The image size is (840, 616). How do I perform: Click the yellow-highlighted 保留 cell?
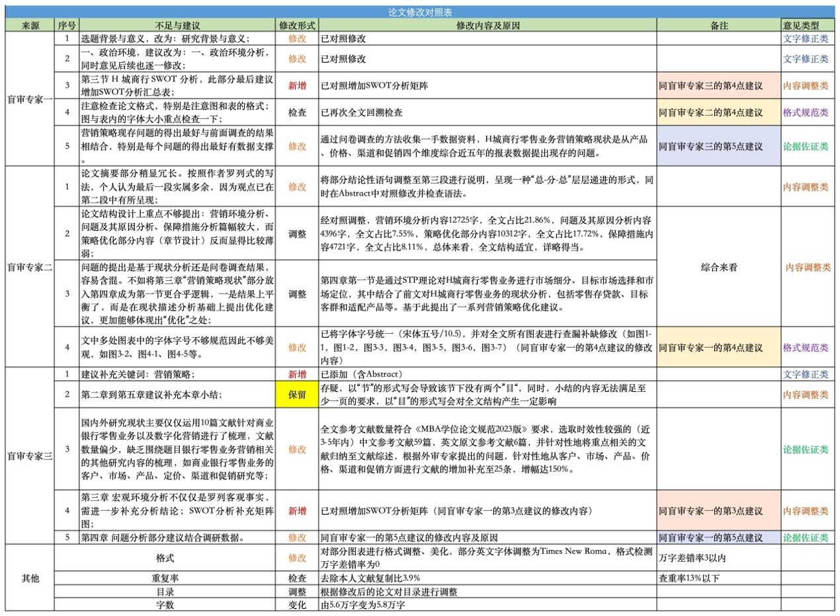click(x=297, y=394)
